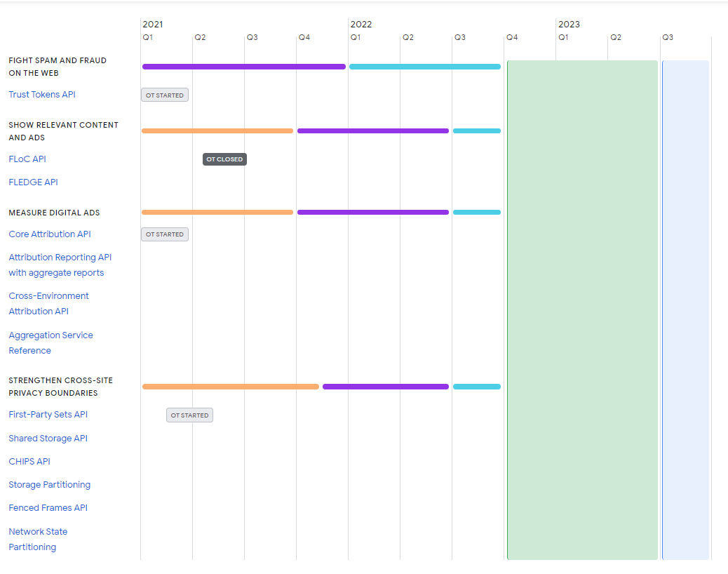Open the Trust Tokens API link

[x=42, y=95]
